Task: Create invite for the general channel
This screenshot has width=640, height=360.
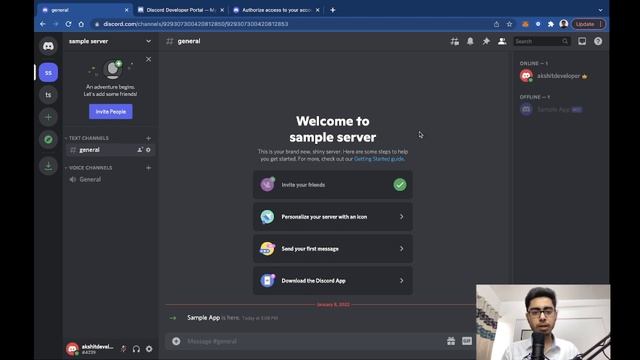Action: coord(140,150)
